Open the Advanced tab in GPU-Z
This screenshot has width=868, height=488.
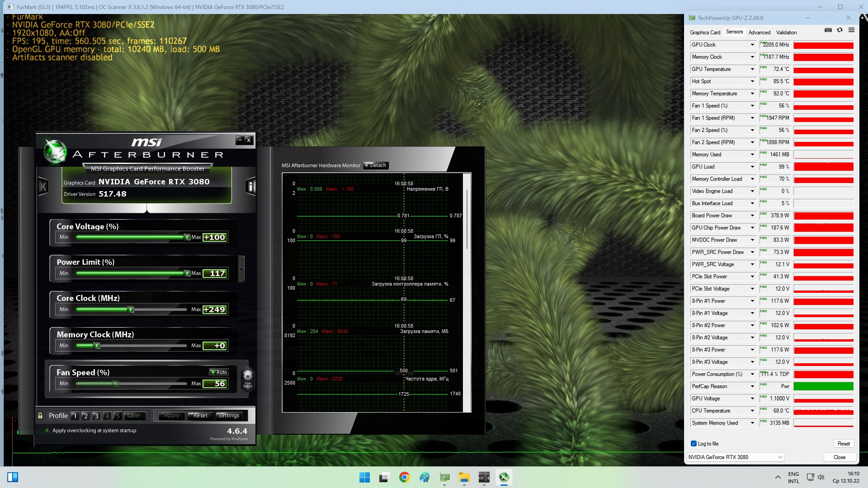759,33
